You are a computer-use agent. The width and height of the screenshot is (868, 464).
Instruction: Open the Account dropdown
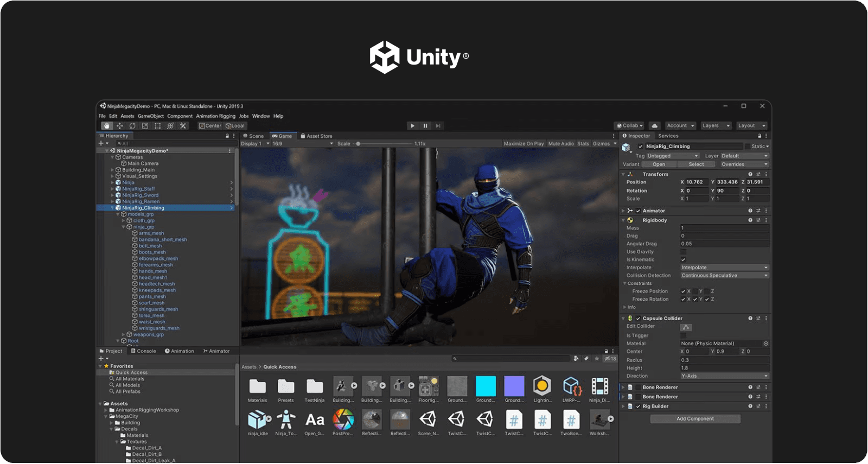click(680, 126)
